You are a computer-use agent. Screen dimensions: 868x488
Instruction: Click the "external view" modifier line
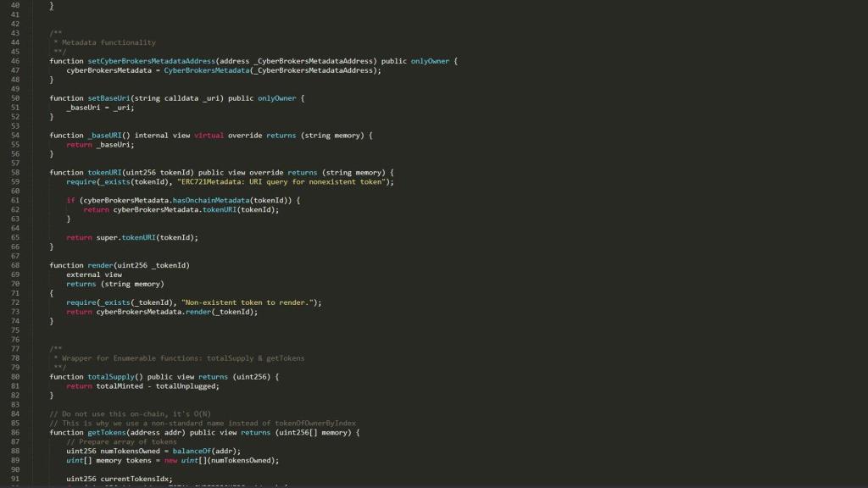[x=94, y=274]
